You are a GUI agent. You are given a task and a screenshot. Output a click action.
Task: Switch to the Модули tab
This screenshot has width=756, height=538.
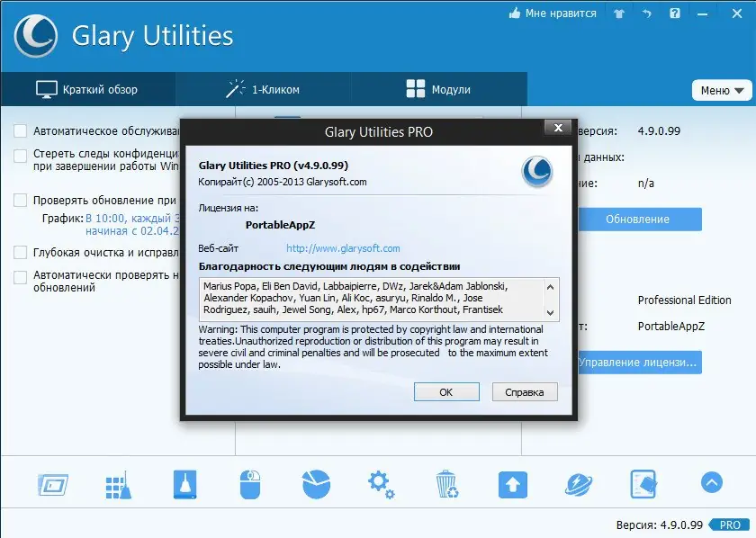point(437,89)
